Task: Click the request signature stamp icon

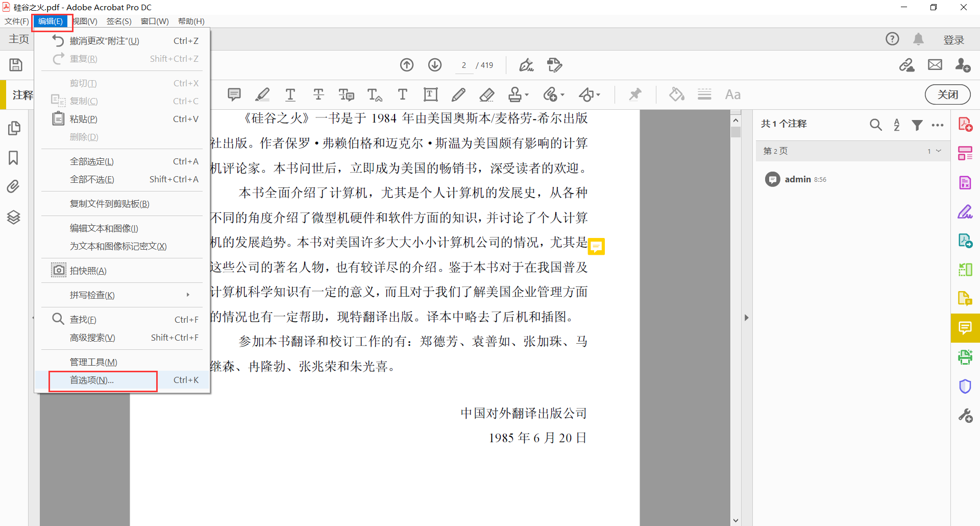Action: 554,65
